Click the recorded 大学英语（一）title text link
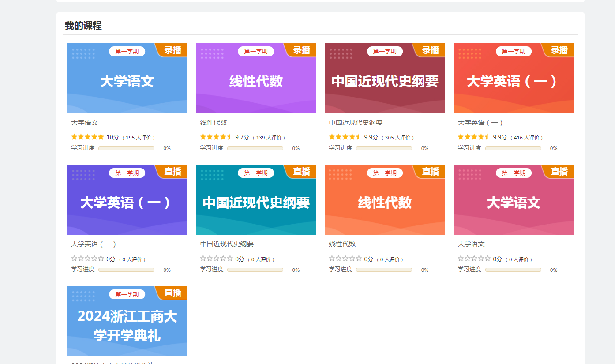Screen dimensions: 615x364 click(480, 123)
